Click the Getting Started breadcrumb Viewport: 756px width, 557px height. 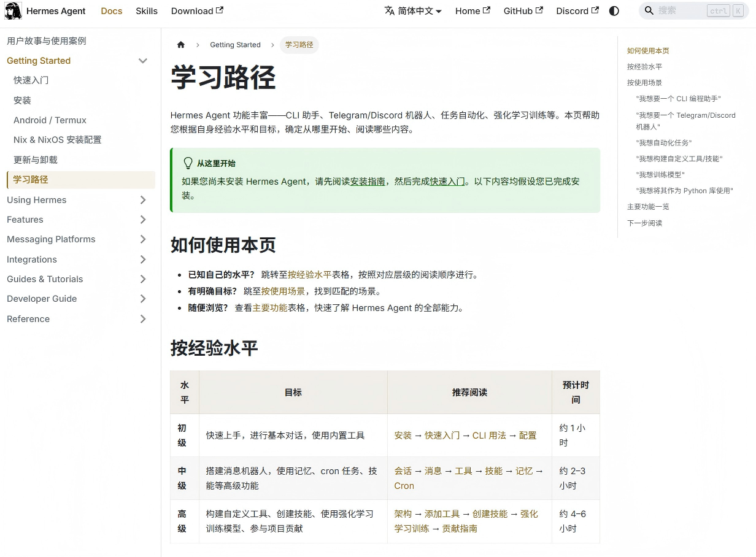(x=235, y=45)
